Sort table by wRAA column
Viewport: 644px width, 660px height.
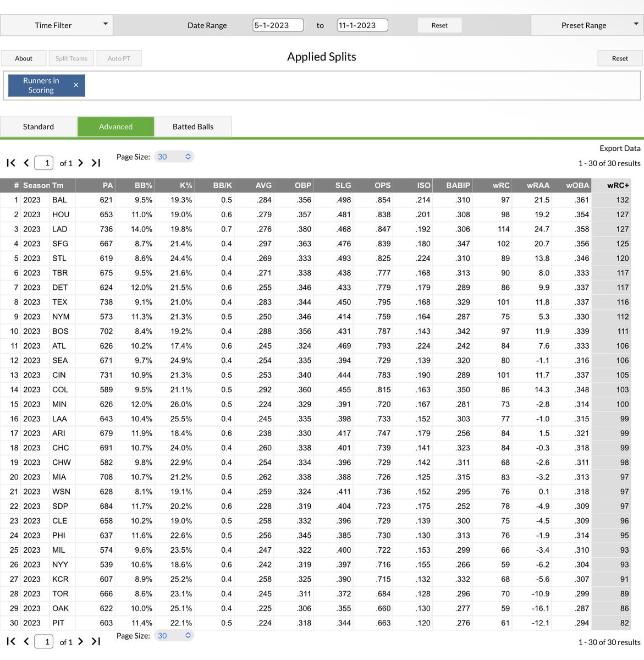coord(532,185)
